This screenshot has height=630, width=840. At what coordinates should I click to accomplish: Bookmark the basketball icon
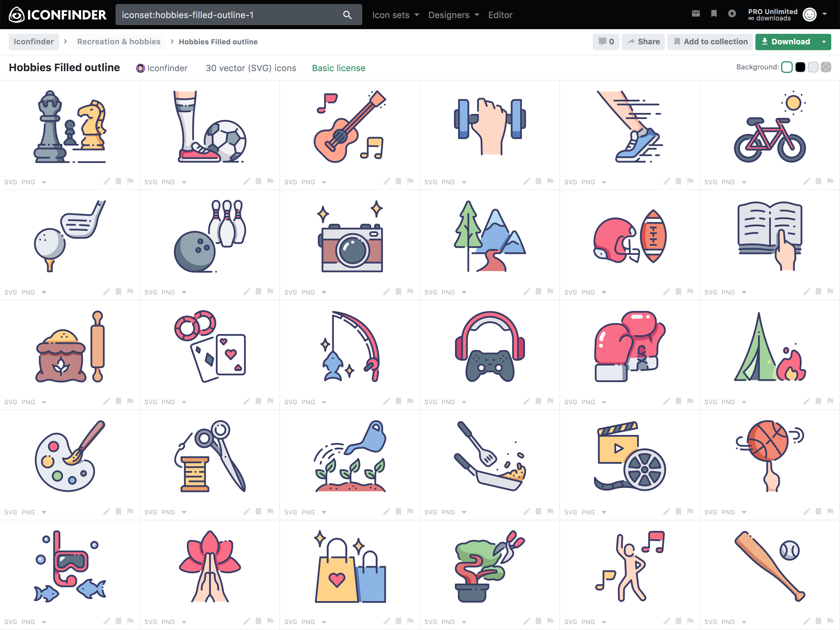pyautogui.click(x=818, y=512)
